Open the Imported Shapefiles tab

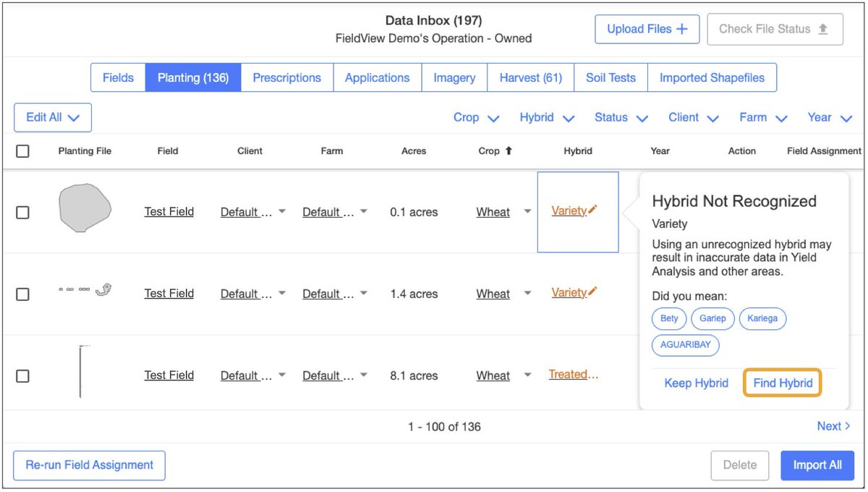click(x=712, y=77)
